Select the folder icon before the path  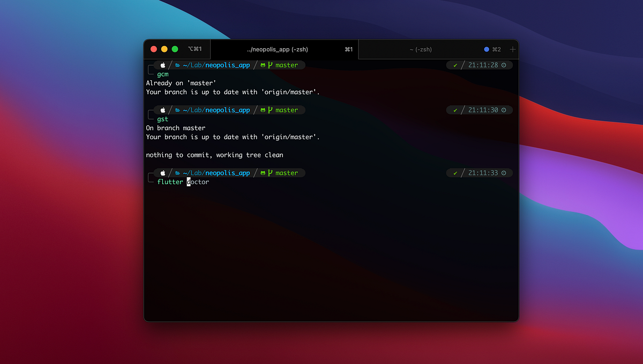[177, 65]
